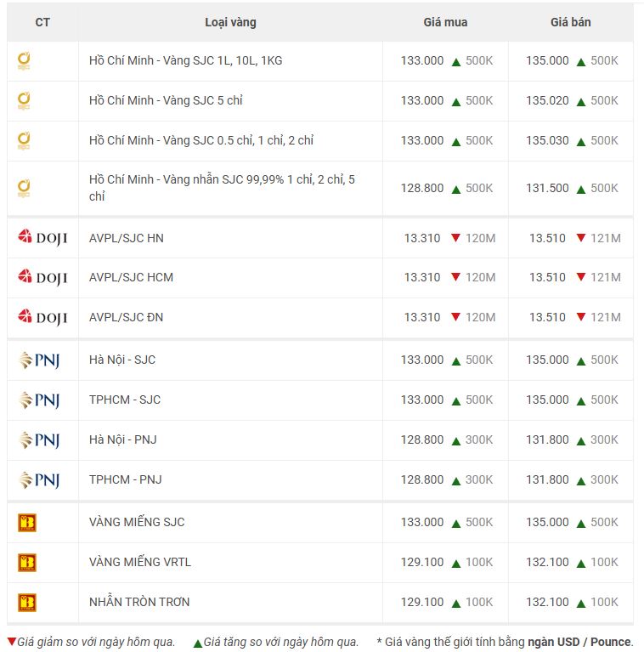644x652 pixels.
Task: Click the Giá bán column header
Action: [x=570, y=22]
